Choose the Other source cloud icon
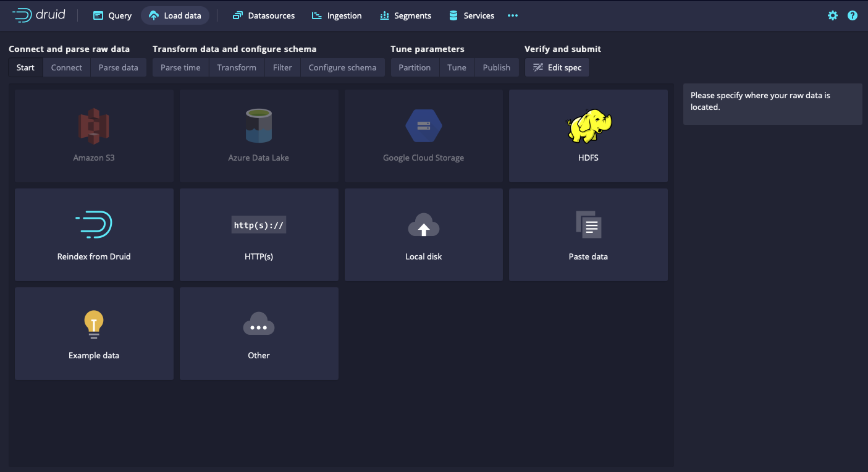This screenshot has height=472, width=868. [x=259, y=324]
